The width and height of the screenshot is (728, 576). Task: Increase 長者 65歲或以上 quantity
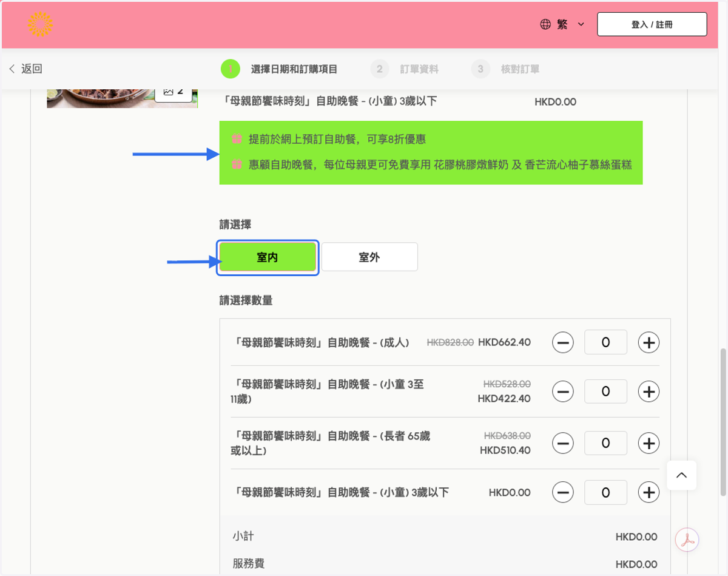pos(649,444)
